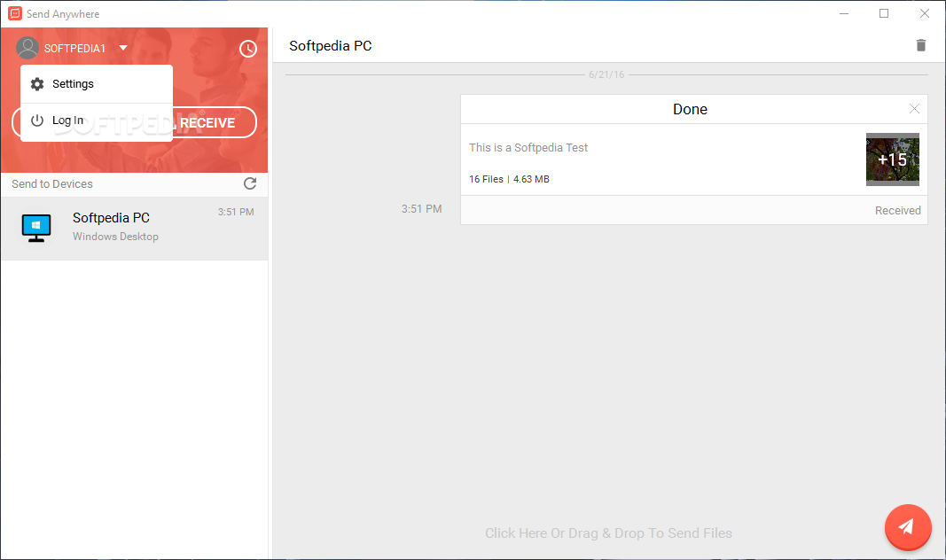Click the 6/21/16 date separator label
This screenshot has height=560, width=946.
click(x=606, y=74)
